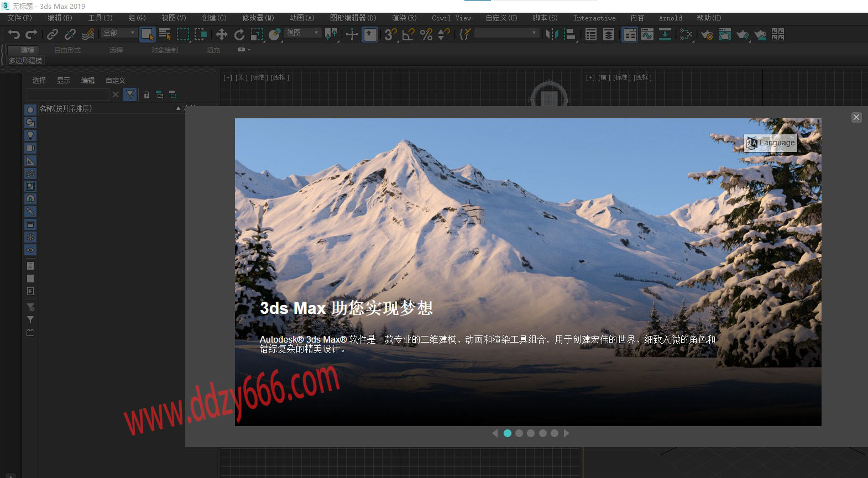Select the Select and Scale tool
The width and height of the screenshot is (868, 478).
[x=257, y=35]
